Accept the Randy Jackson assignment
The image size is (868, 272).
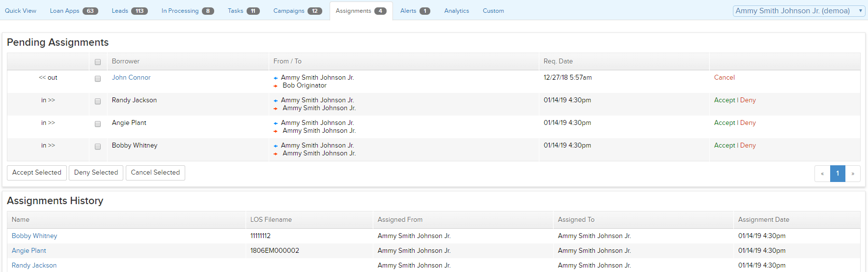click(724, 100)
